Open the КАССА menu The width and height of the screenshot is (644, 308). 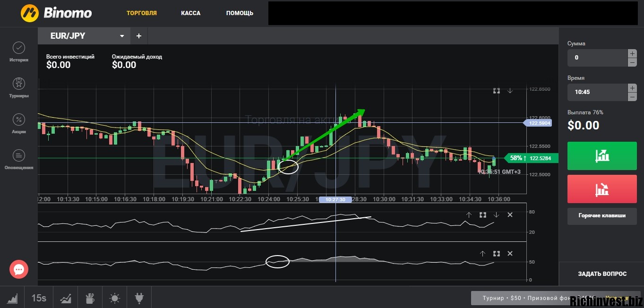pyautogui.click(x=190, y=13)
